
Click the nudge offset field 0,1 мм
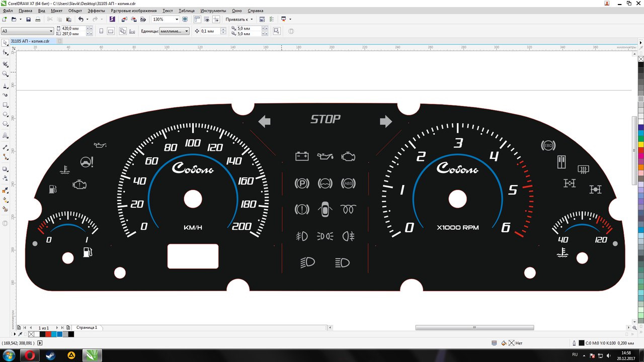pyautogui.click(x=210, y=31)
